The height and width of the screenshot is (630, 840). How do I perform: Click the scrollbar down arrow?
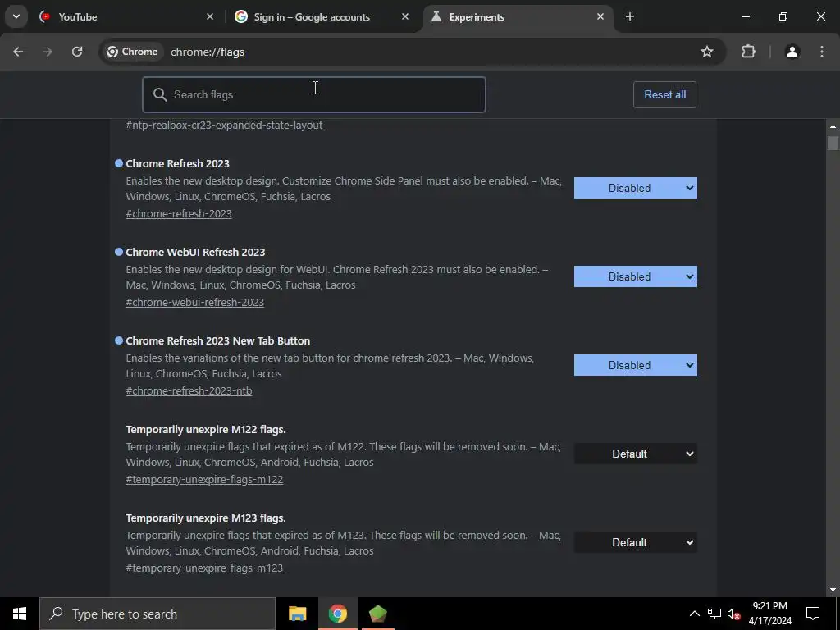click(833, 590)
